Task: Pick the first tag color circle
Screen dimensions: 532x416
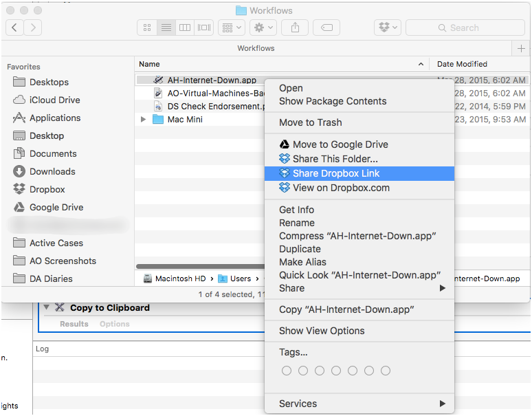Action: 287,371
